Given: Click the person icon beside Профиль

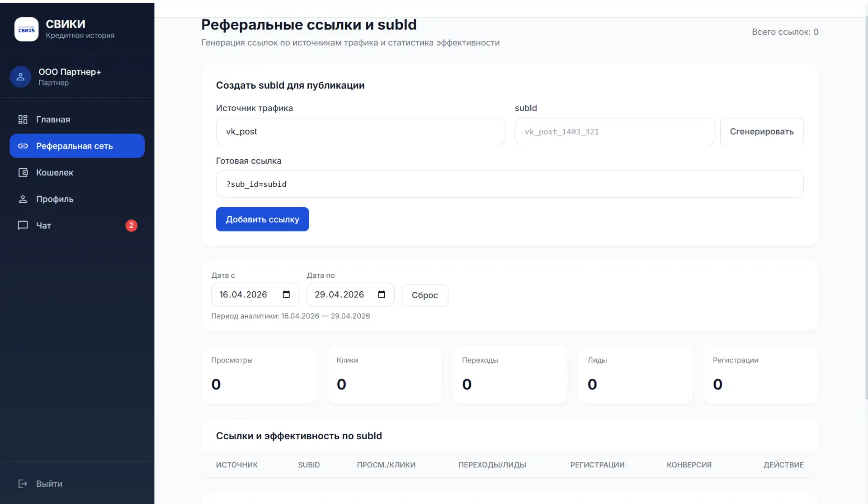Looking at the screenshot, I should (x=23, y=199).
